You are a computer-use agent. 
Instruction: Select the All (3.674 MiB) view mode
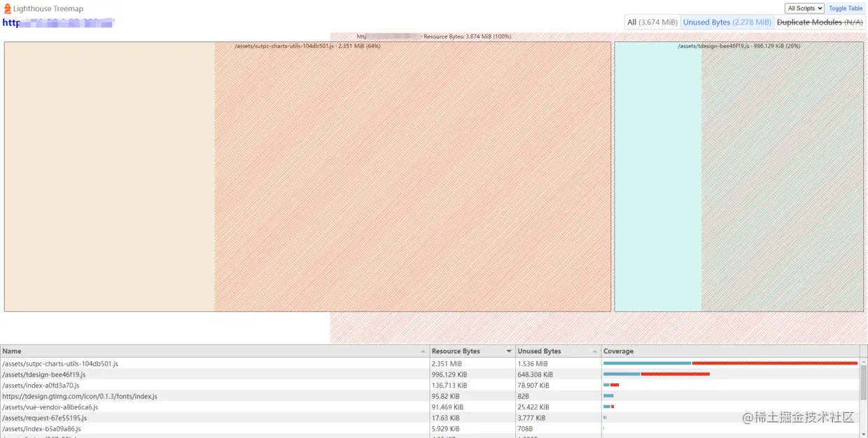[652, 22]
